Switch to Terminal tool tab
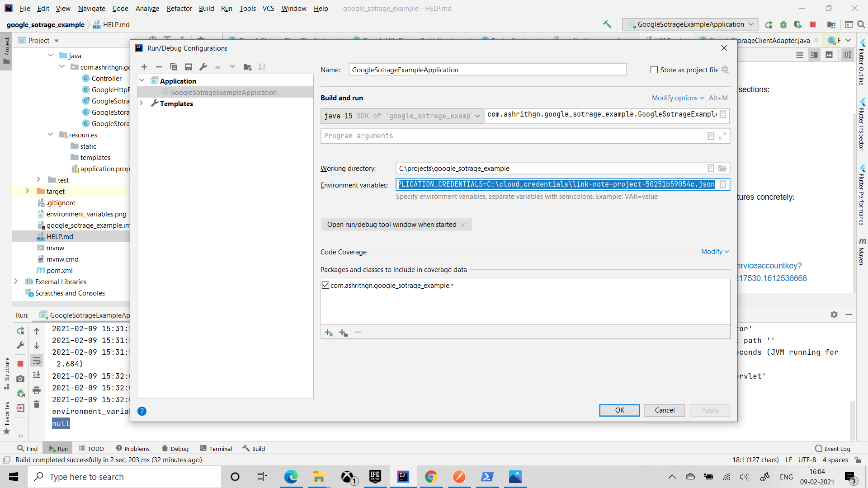The width and height of the screenshot is (868, 488). [216, 449]
